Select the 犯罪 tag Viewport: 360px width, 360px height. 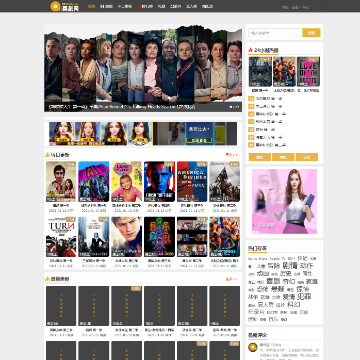(304, 296)
